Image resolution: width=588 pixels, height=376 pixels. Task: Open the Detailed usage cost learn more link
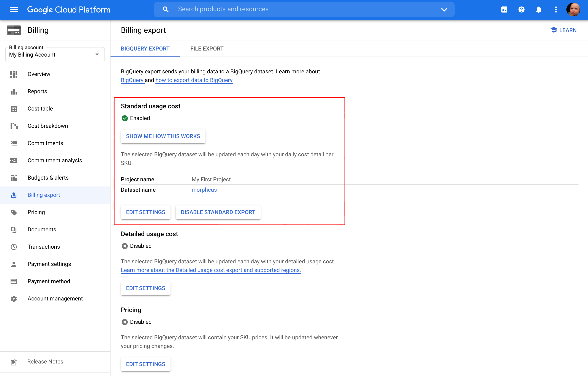click(211, 270)
